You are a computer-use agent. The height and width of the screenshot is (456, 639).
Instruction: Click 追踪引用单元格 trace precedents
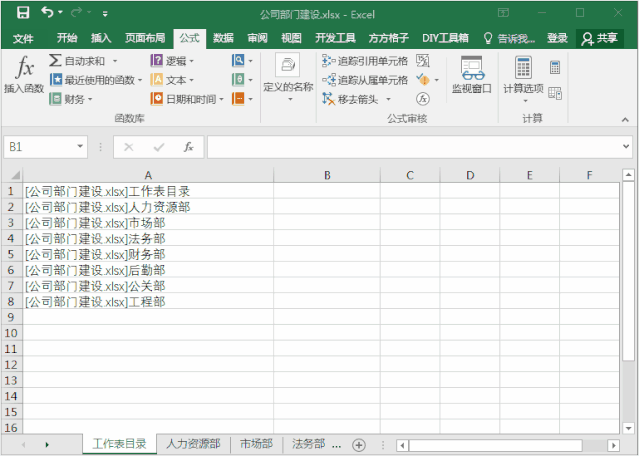pyautogui.click(x=365, y=61)
